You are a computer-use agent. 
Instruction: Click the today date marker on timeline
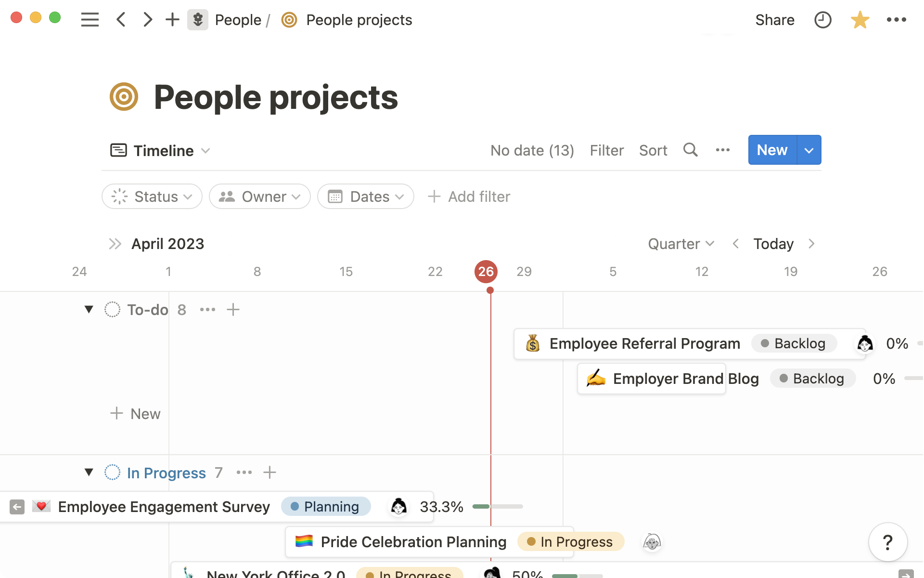tap(485, 271)
